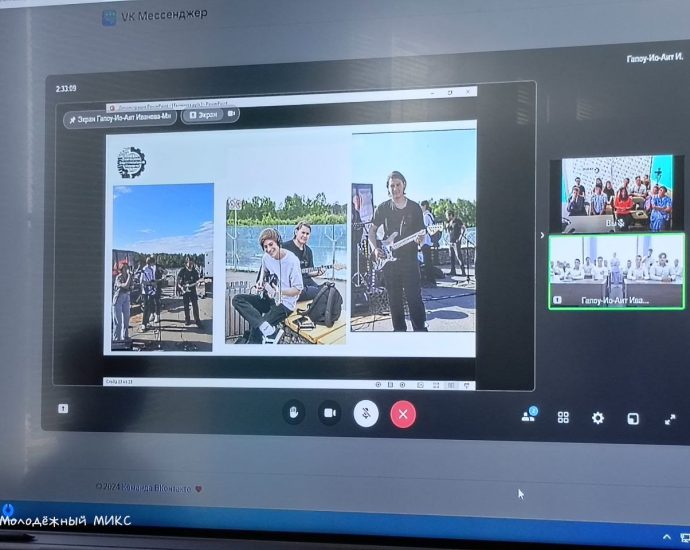
Task: Raise hand in the call
Action: coord(293,412)
